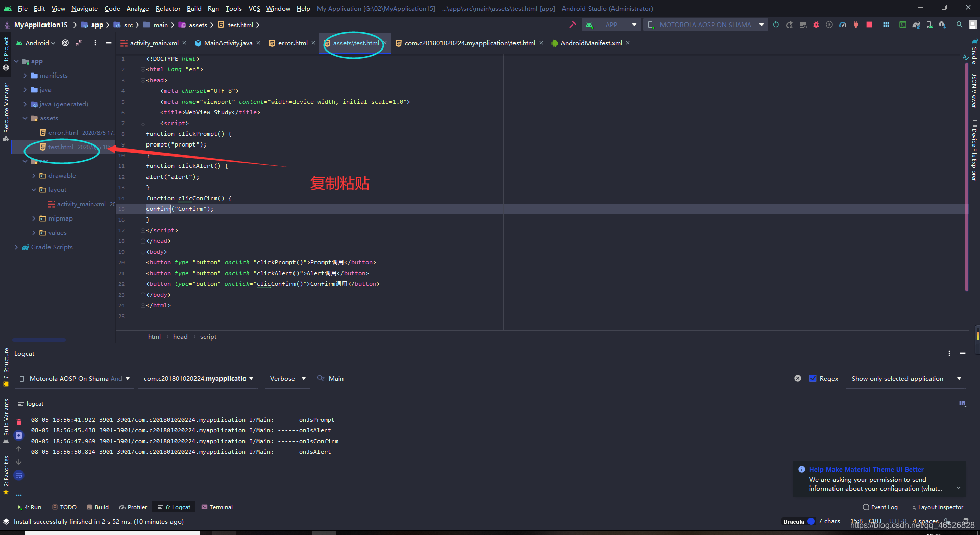Click the Make Project hammer icon

pyautogui.click(x=572, y=25)
